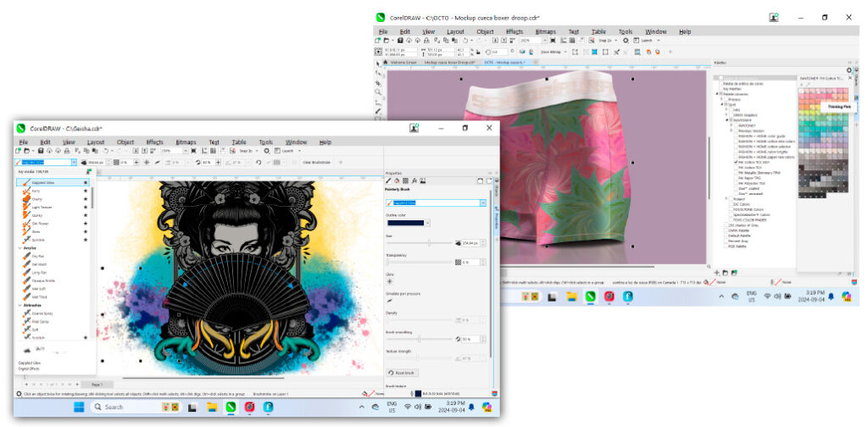868x427 pixels.
Task: Open the Bitmaps menu in boxer mockup window
Action: 546,31
